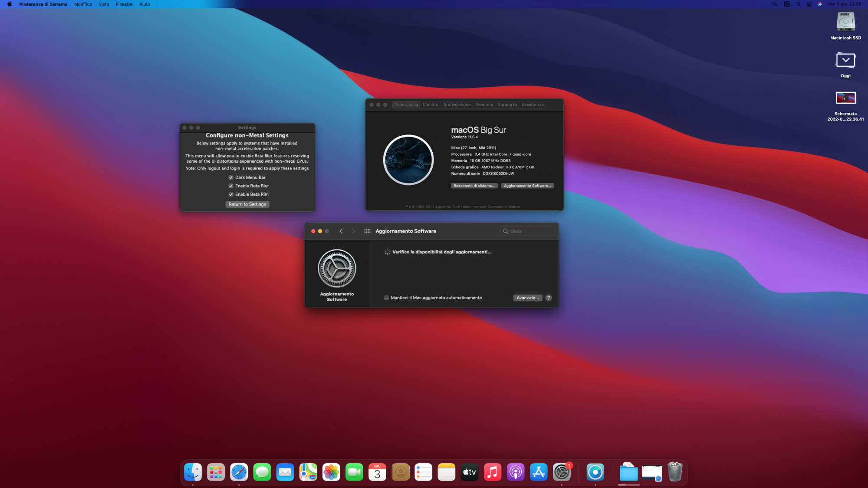Click System Preferences Dock icon with badge

point(562,472)
